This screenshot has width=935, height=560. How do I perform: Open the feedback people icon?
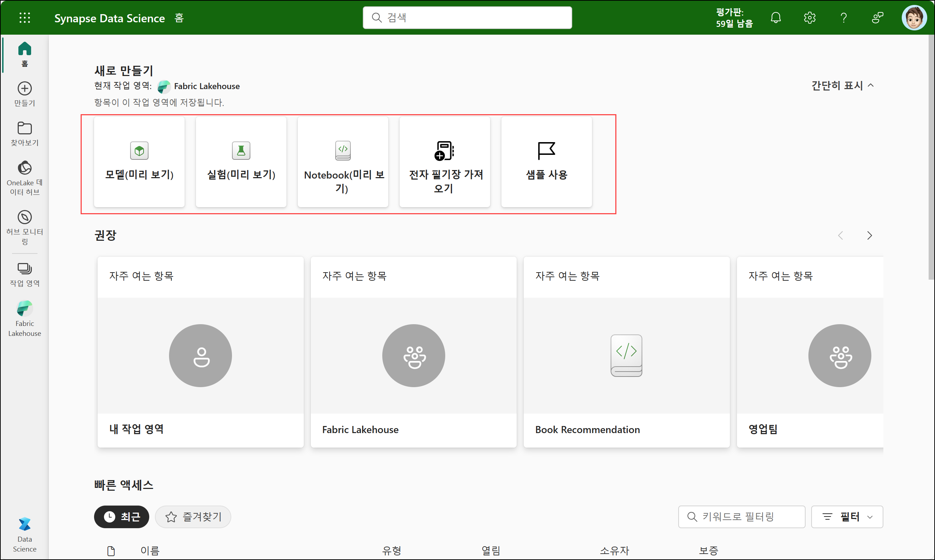point(877,18)
